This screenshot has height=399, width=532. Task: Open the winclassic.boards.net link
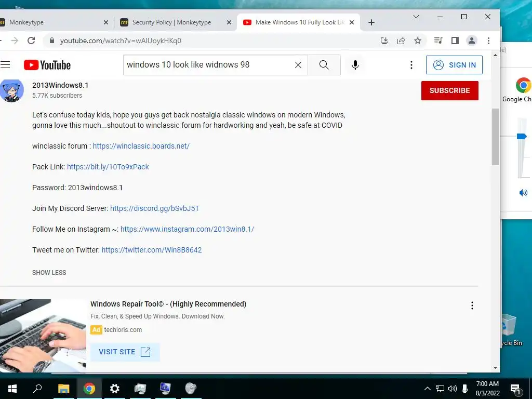[x=141, y=146]
